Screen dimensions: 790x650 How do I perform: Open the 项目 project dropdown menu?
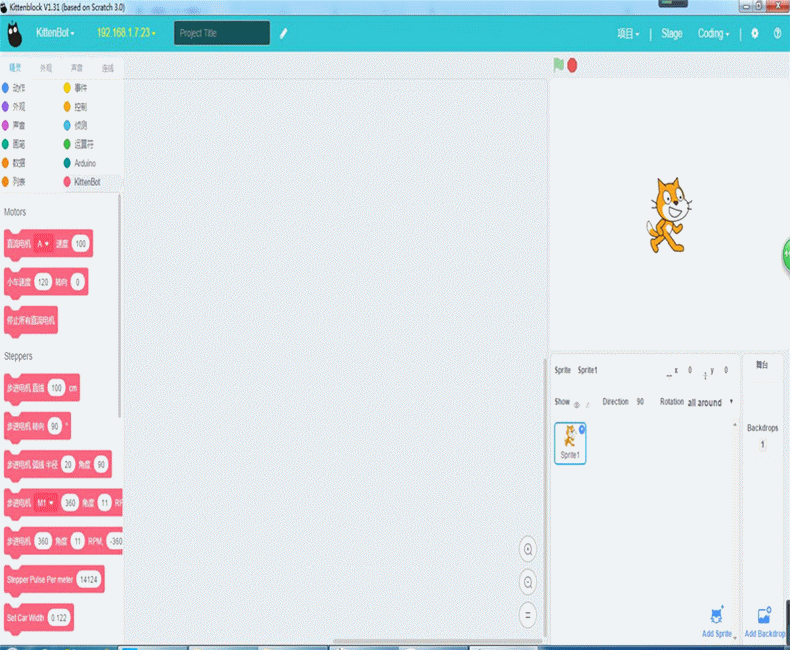tap(628, 34)
